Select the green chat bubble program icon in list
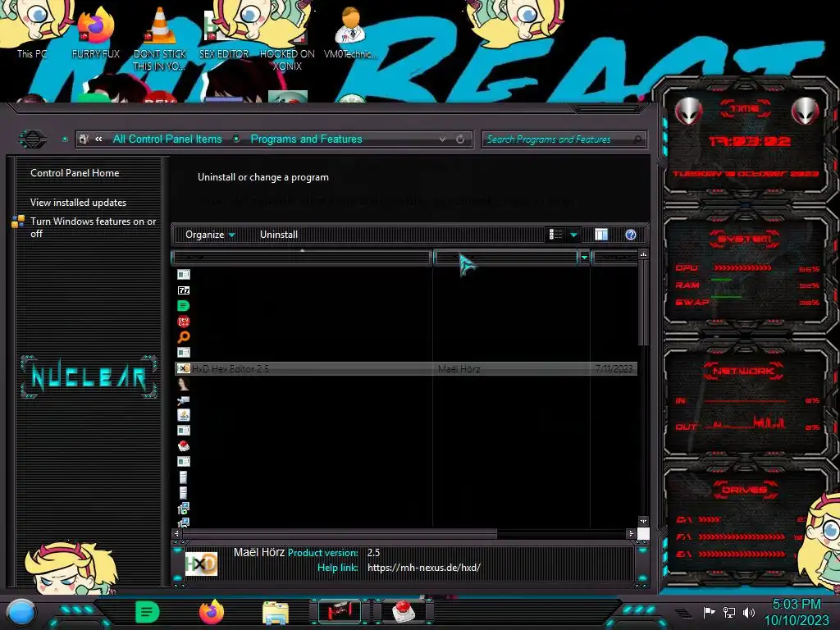Screen dimensions: 840x630 tap(183, 306)
